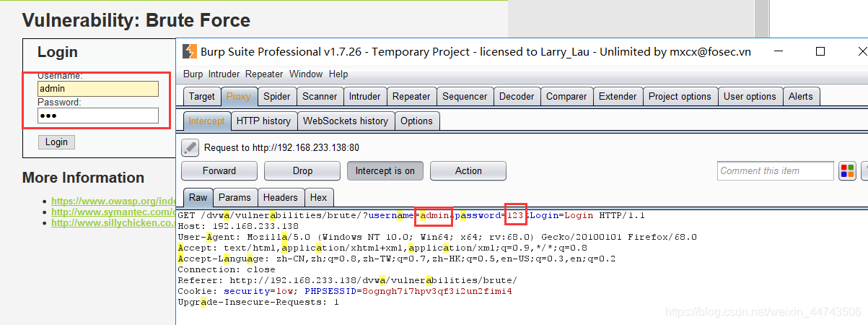Switch to the Spider tab
This screenshot has height=325, width=868.
point(276,96)
